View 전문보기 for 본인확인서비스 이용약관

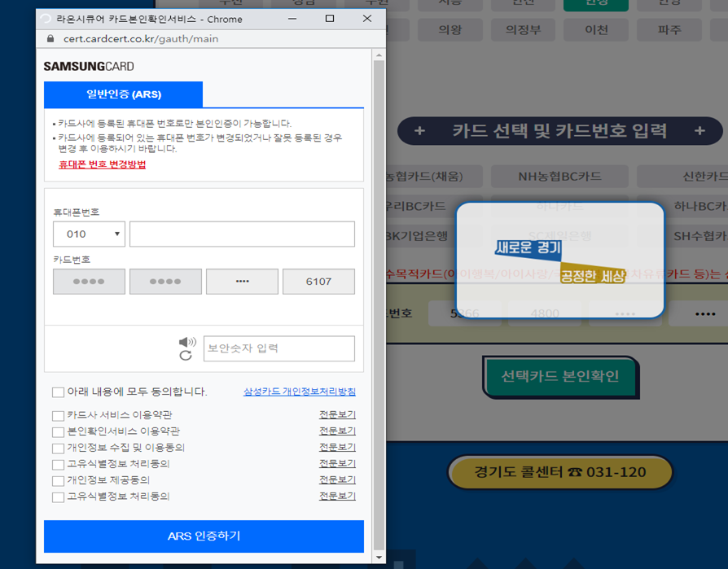click(x=338, y=431)
